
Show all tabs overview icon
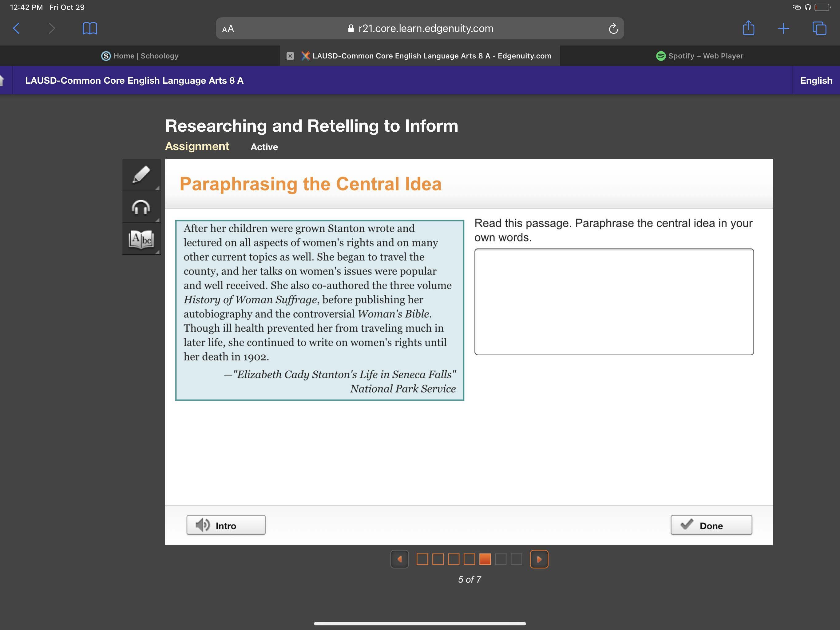pyautogui.click(x=819, y=29)
